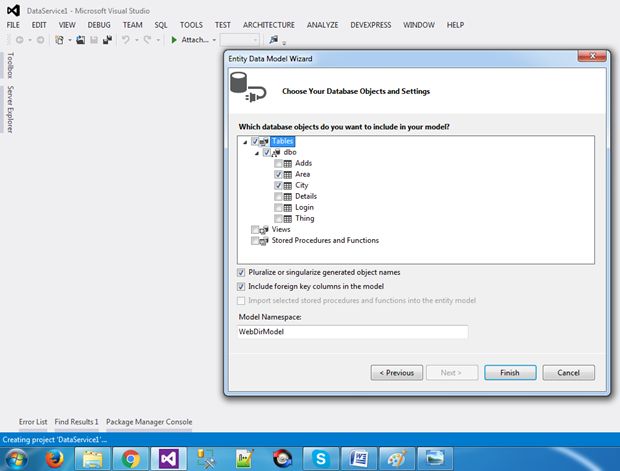This screenshot has height=471, width=620.
Task: Click the green Start Attach arrow
Action: tap(174, 40)
